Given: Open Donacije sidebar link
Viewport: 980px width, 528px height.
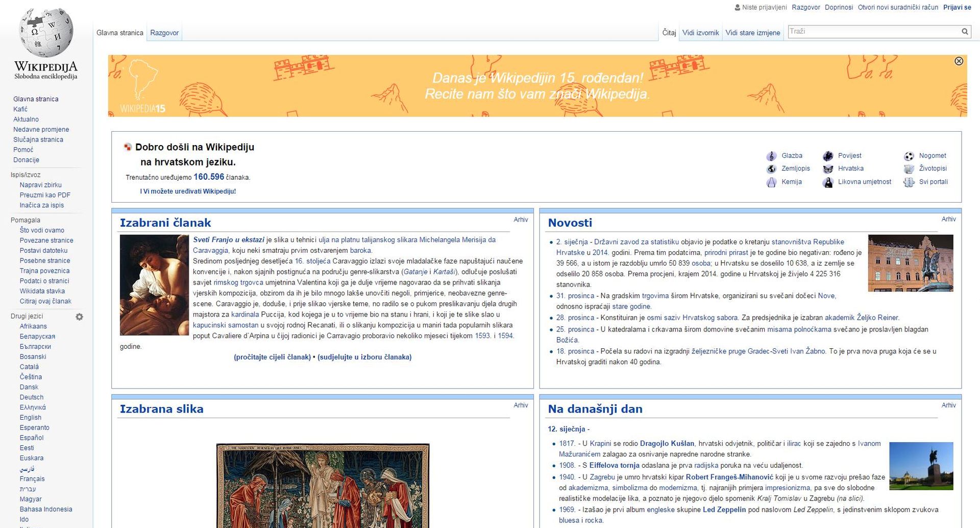Looking at the screenshot, I should coord(26,160).
